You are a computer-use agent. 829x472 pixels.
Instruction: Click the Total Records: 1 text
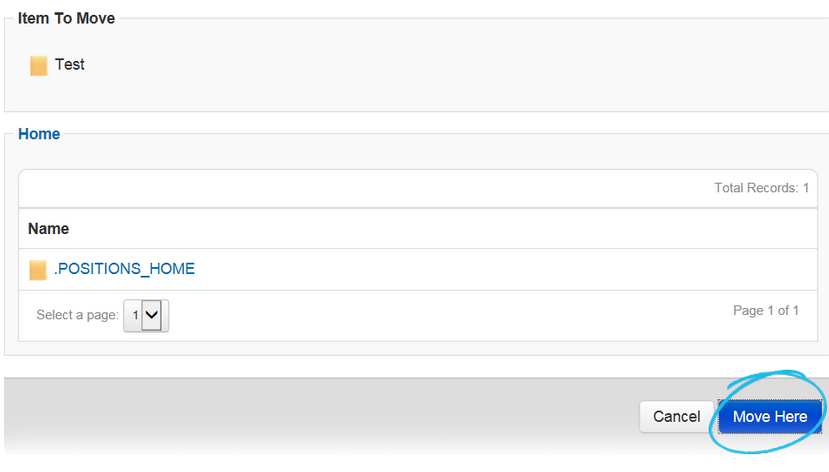(761, 188)
